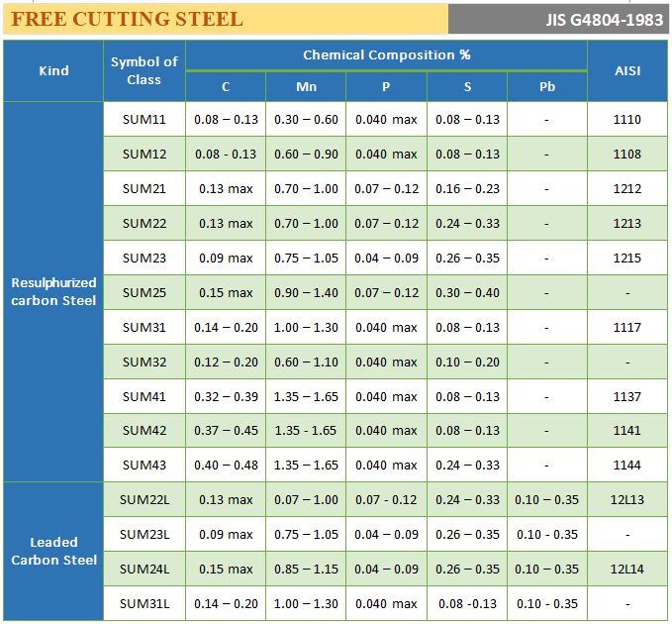Image resolution: width=672 pixels, height=624 pixels.
Task: Click the Mn column header
Action: pyautogui.click(x=306, y=87)
